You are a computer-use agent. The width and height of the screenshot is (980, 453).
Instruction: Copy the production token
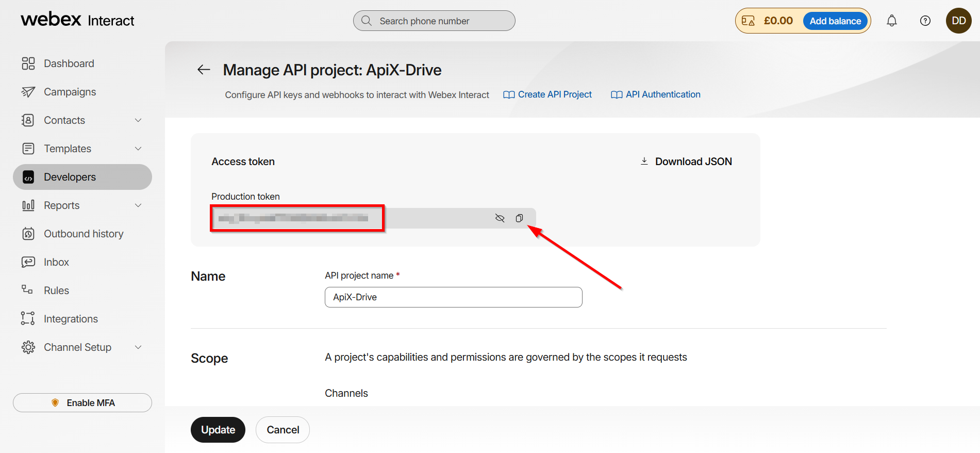pos(519,218)
